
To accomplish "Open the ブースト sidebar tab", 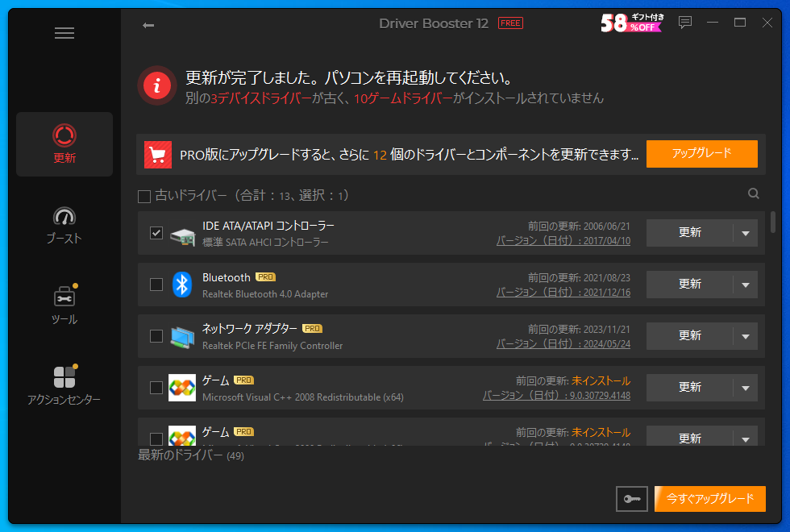I will (x=64, y=225).
